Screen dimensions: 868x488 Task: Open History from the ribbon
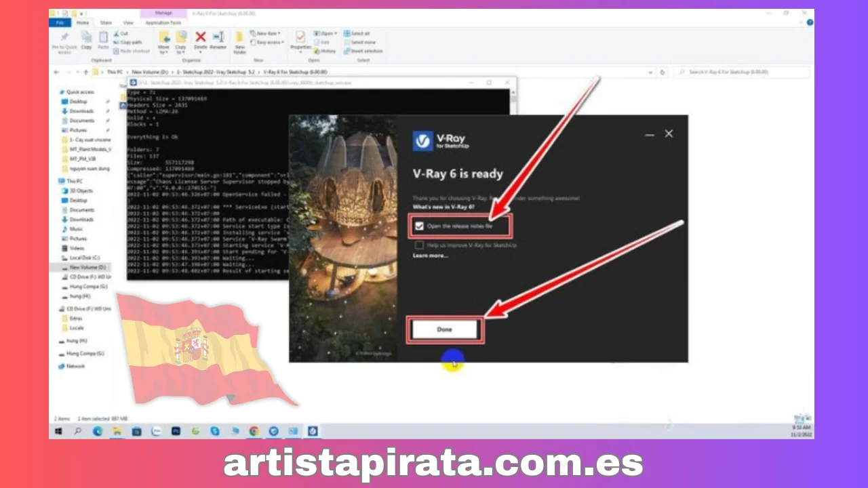coord(325,51)
